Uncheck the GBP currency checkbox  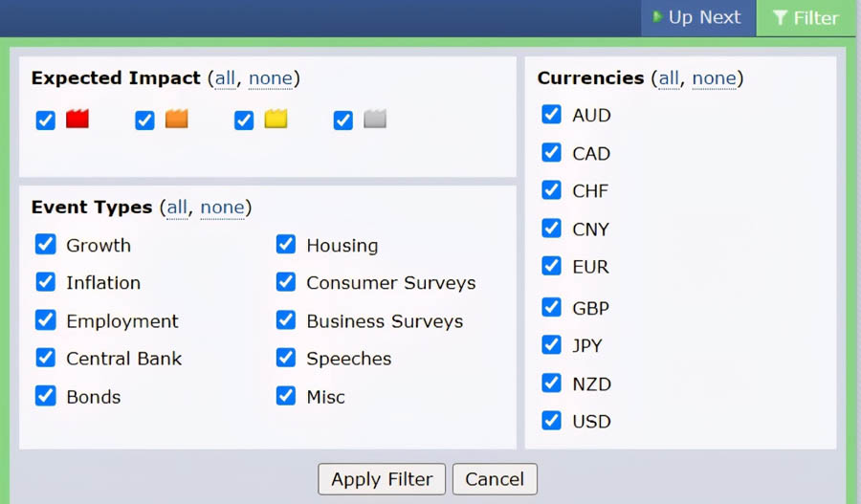551,307
